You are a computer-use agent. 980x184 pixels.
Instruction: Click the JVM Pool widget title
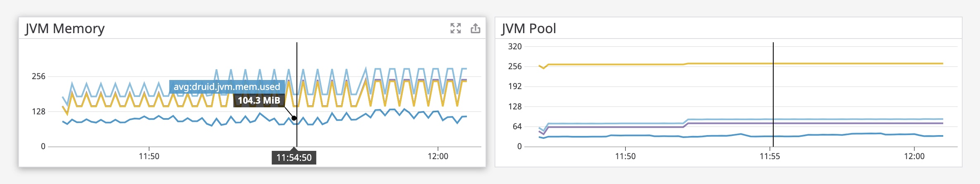(528, 29)
